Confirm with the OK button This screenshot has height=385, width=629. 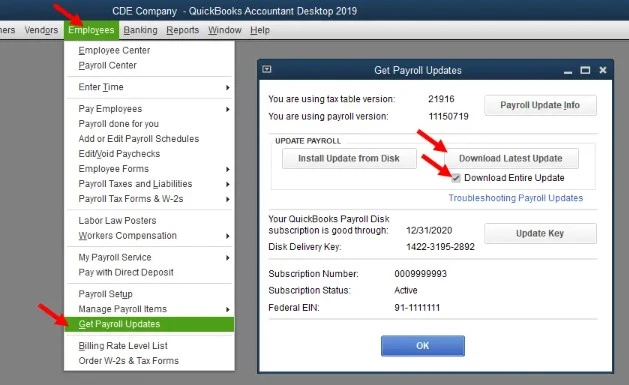coord(422,346)
